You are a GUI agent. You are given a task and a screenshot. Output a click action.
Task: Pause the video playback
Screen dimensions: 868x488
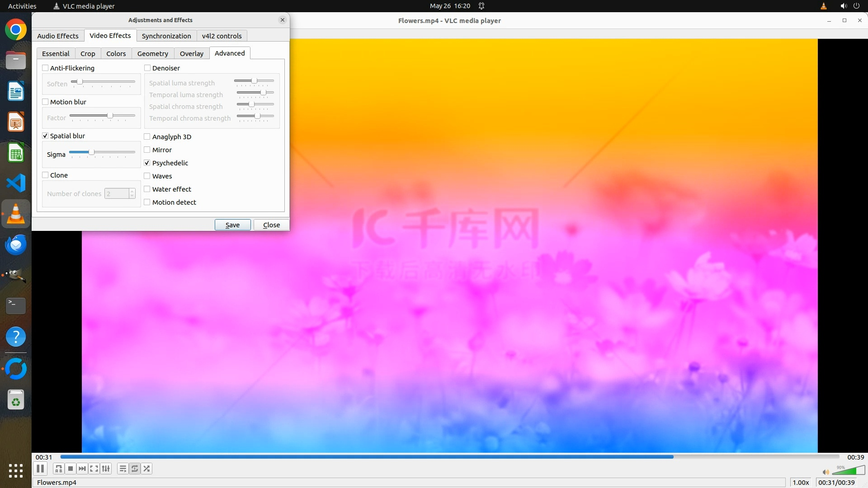point(40,469)
